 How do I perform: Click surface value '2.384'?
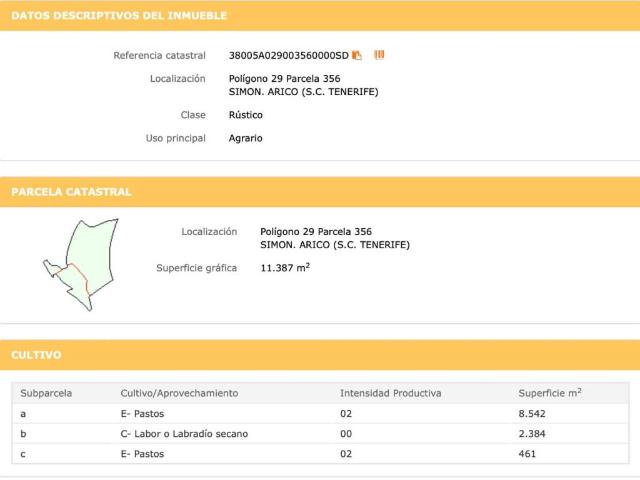click(532, 434)
